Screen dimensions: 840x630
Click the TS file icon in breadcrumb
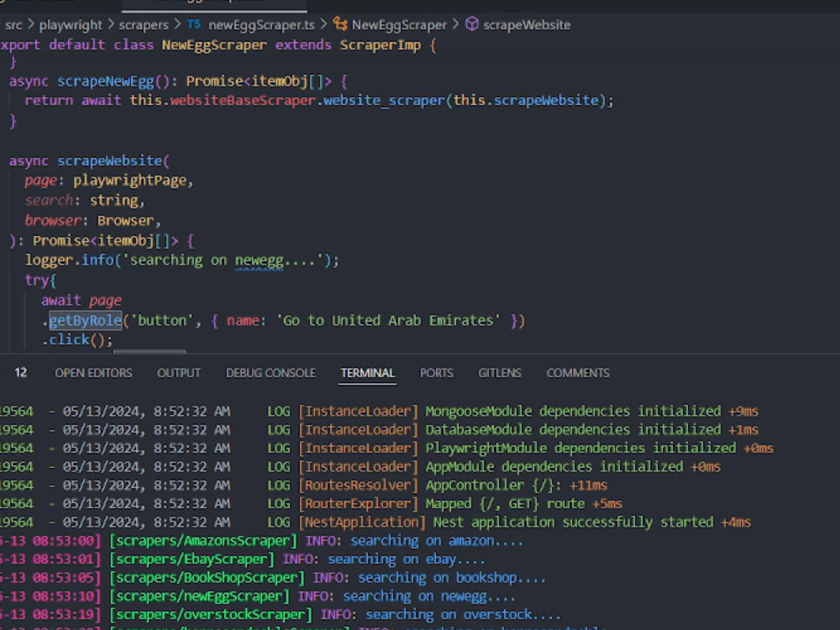click(194, 24)
